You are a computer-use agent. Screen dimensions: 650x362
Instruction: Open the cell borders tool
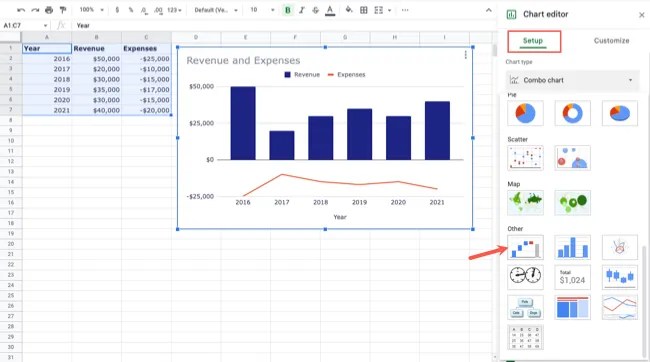(364, 10)
